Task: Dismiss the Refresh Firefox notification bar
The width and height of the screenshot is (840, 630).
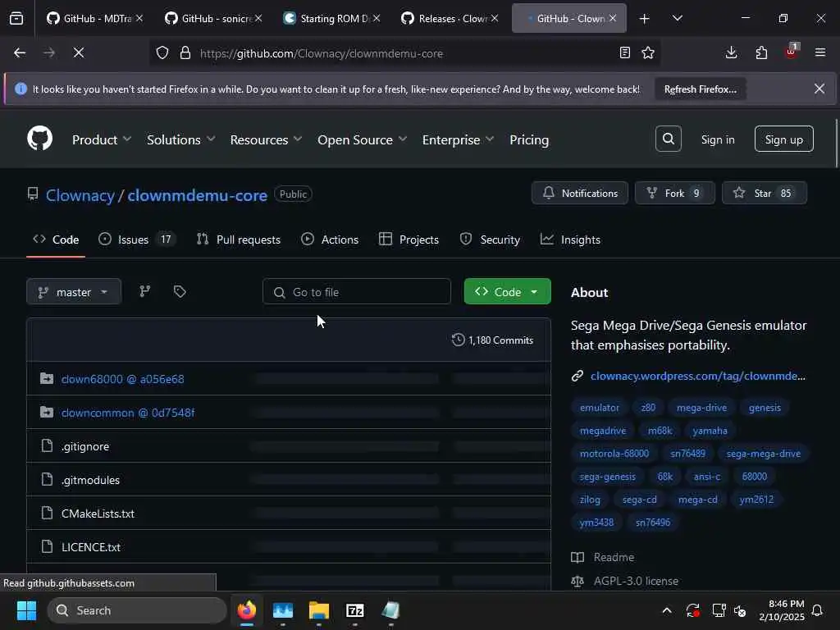Action: point(819,89)
